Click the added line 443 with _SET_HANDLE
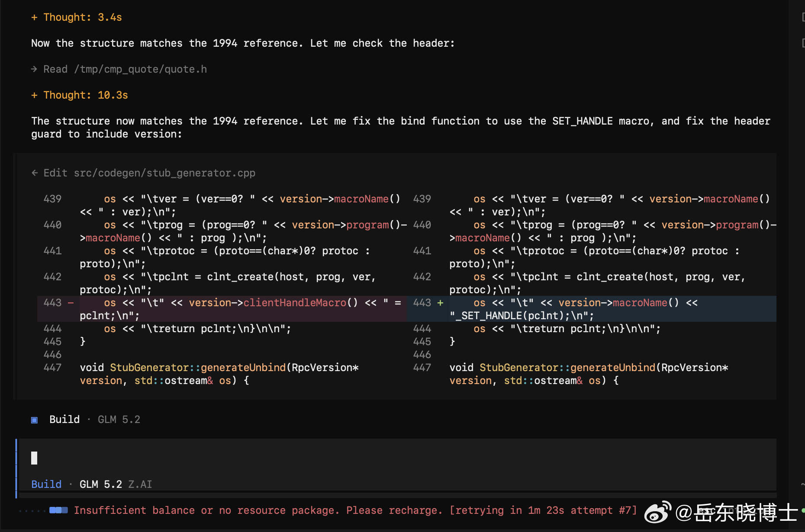The width and height of the screenshot is (805, 532). [x=591, y=309]
